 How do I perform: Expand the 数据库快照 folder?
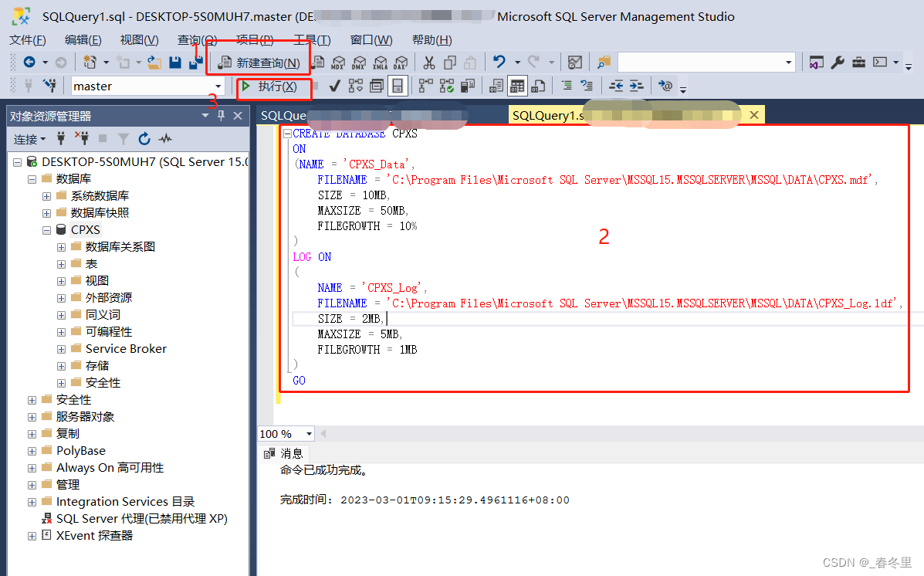coord(46,213)
